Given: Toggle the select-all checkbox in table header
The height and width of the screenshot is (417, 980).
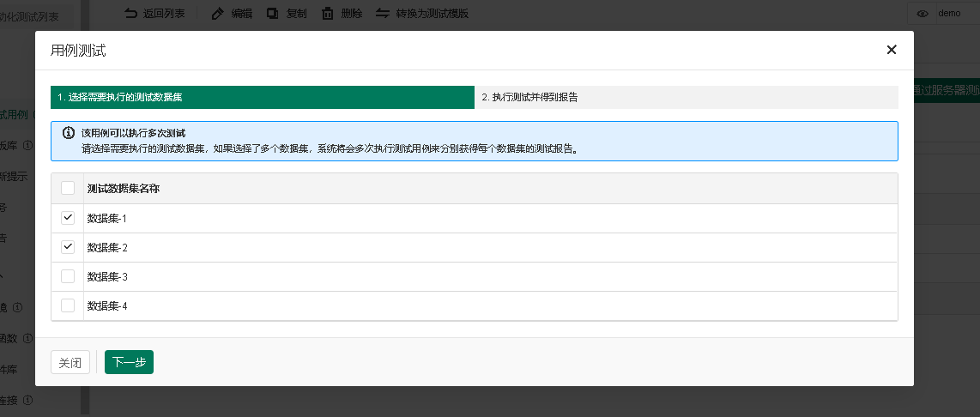Looking at the screenshot, I should point(68,188).
